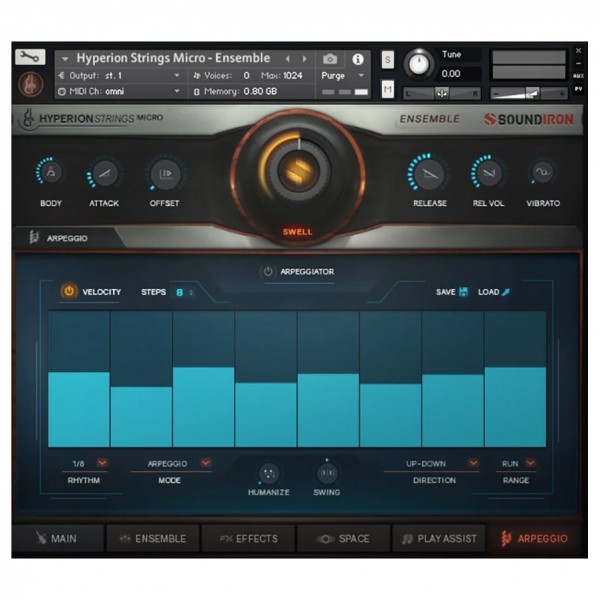The width and height of the screenshot is (600, 600).
Task: Show instrument info with the i icon
Action: pos(358,59)
